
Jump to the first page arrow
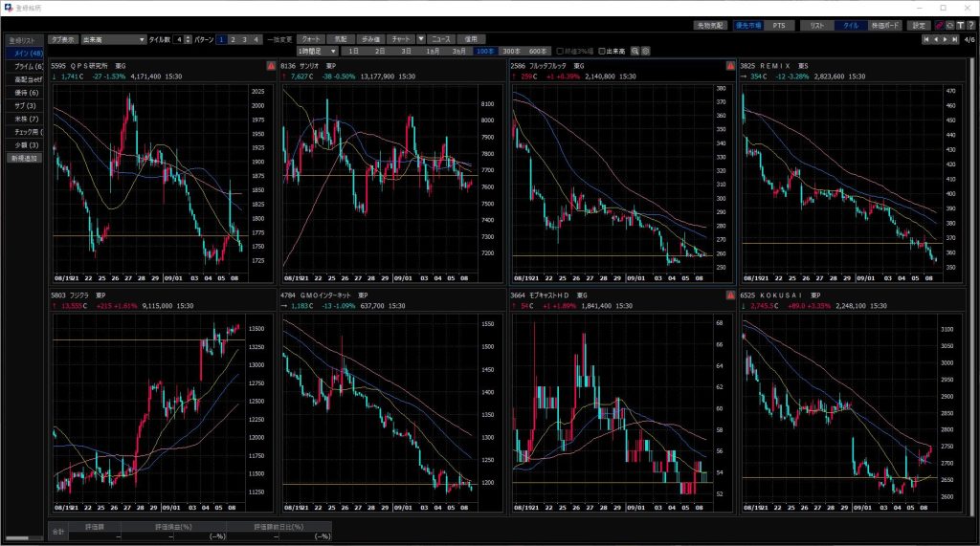pyautogui.click(x=925, y=39)
